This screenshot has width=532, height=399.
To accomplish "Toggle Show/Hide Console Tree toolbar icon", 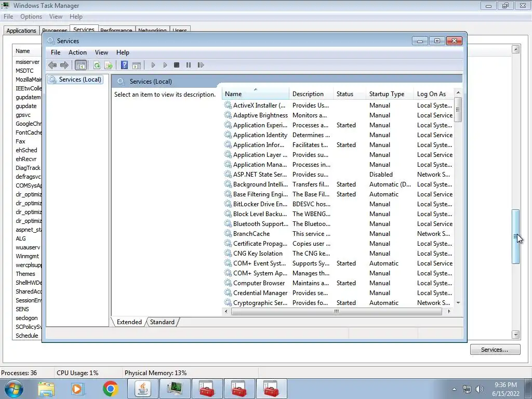I will 81,65.
